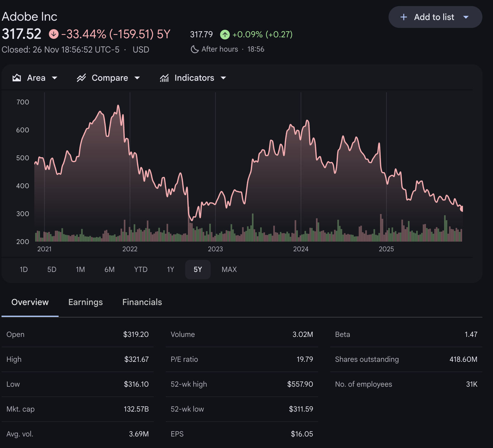Expand the Compare dropdown arrow

137,78
